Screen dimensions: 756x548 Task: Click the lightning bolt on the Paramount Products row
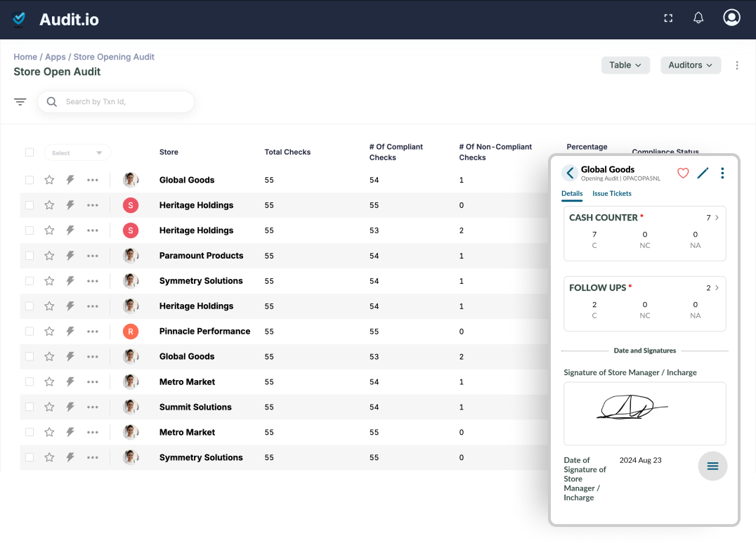point(70,255)
